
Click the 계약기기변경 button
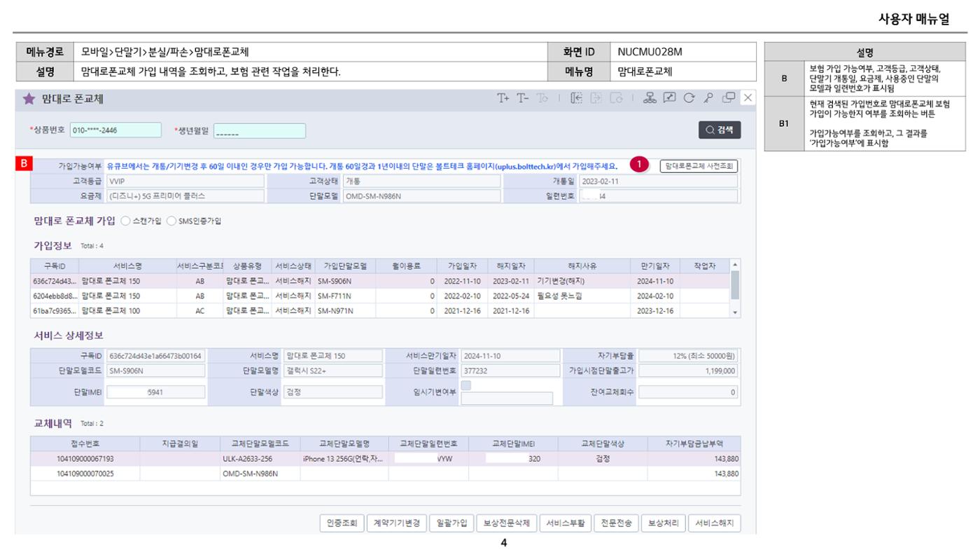pos(396,523)
